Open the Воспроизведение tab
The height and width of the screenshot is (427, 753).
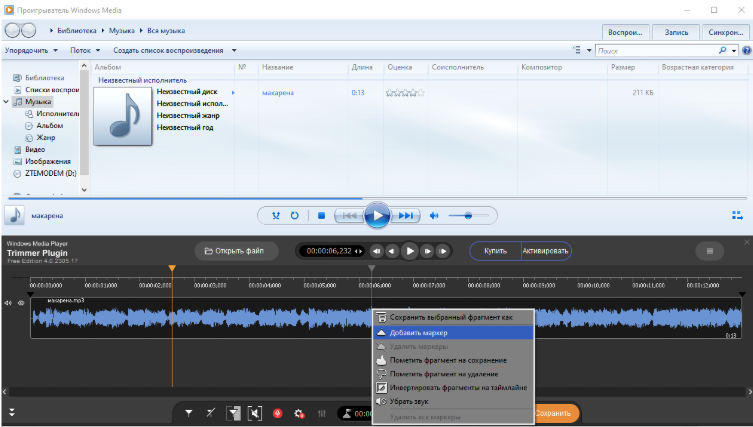coord(625,32)
